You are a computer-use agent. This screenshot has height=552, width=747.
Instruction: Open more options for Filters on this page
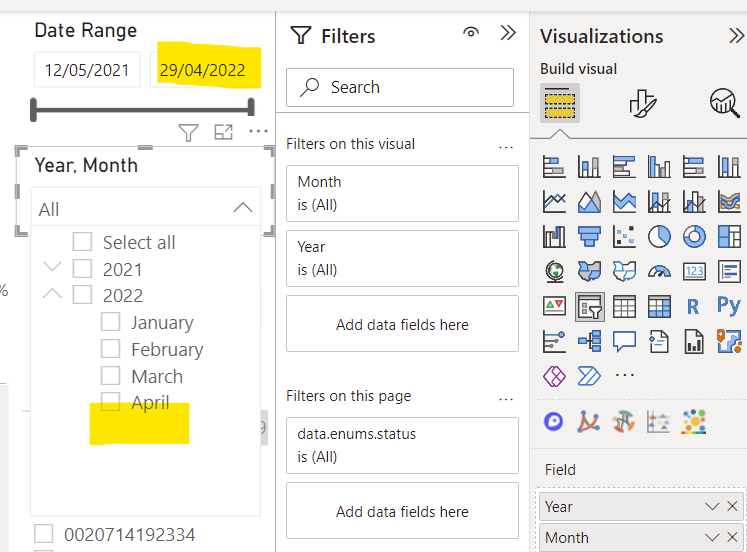pos(506,399)
